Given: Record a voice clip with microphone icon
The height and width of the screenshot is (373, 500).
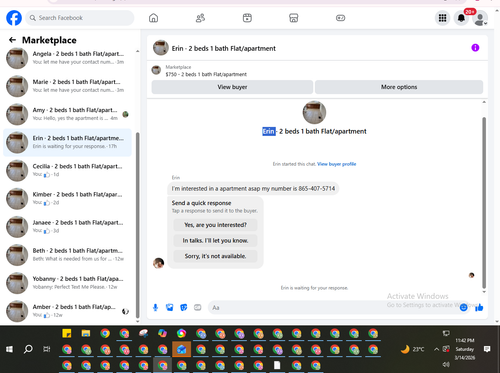Looking at the screenshot, I should pos(155,307).
